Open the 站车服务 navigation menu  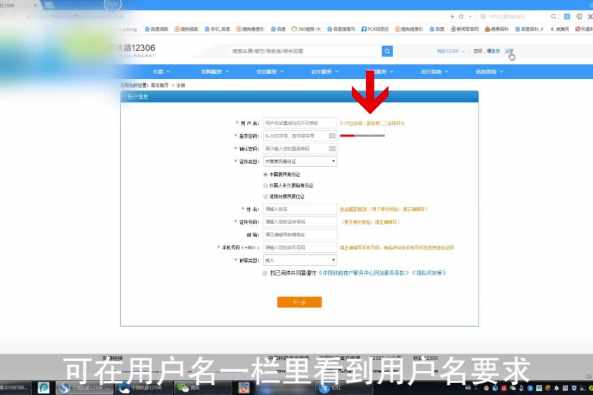[324, 72]
